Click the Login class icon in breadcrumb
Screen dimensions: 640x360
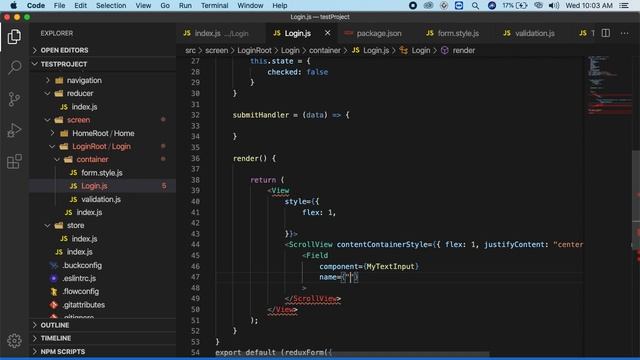click(404, 50)
